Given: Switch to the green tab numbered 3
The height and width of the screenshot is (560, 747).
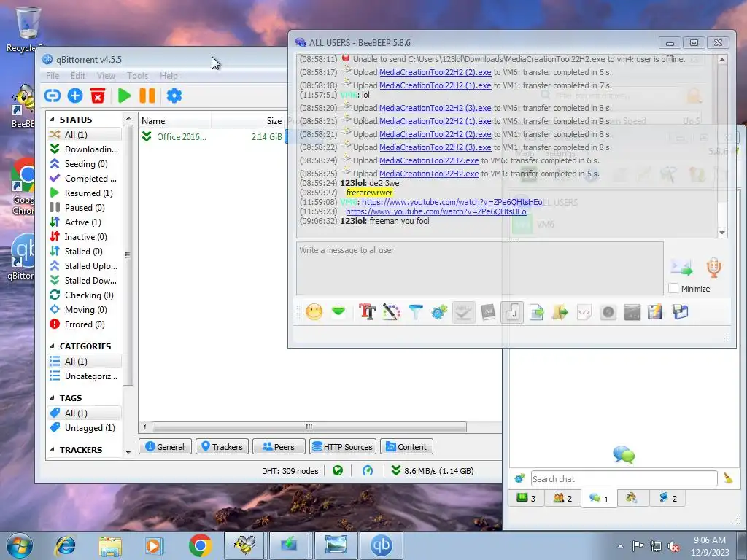Looking at the screenshot, I should click(x=527, y=498).
